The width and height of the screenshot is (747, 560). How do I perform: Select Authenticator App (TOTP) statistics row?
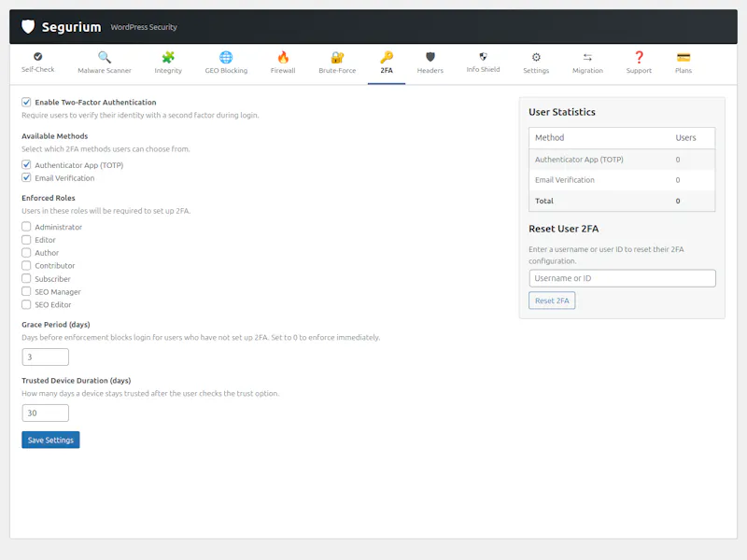click(622, 160)
